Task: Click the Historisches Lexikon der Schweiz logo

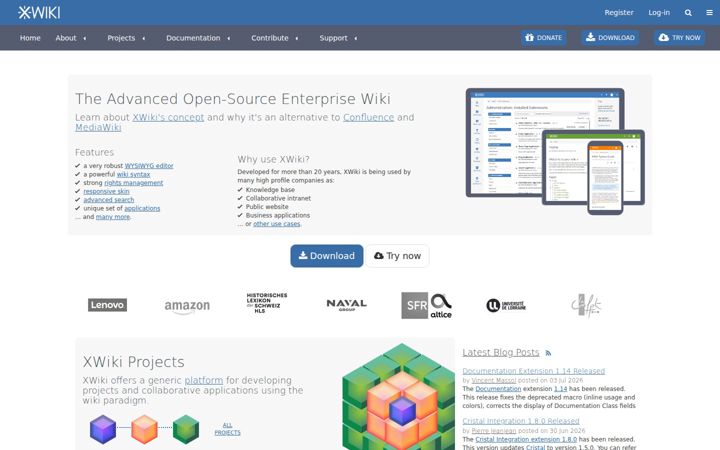Action: [267, 303]
